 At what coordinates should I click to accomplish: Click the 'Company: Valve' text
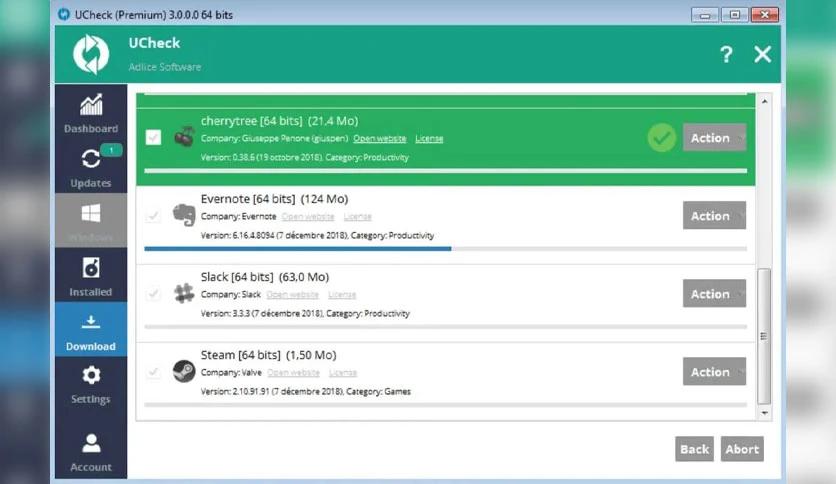[231, 373]
